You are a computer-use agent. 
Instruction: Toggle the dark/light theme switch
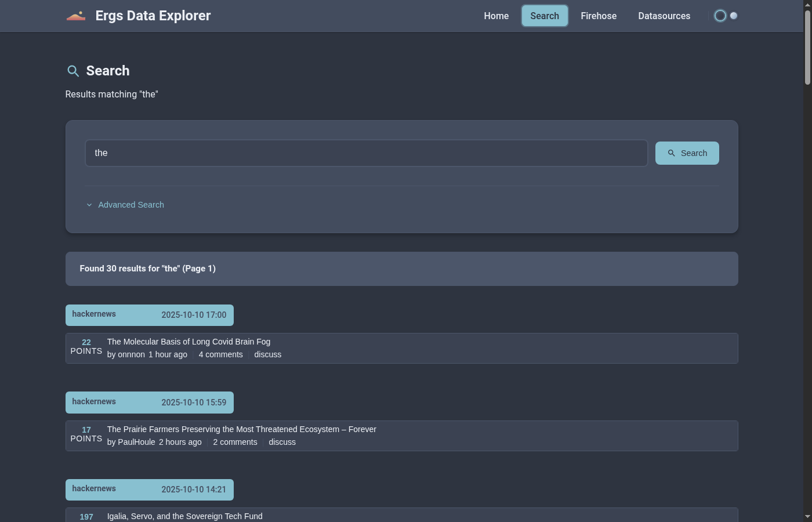pyautogui.click(x=726, y=16)
